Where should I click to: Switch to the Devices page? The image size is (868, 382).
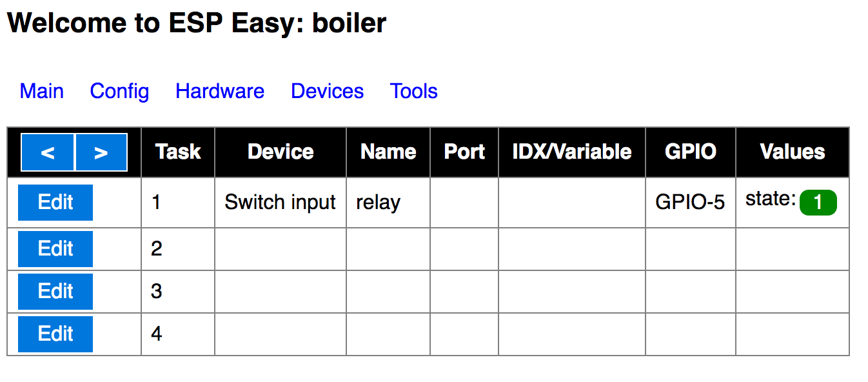(x=327, y=91)
